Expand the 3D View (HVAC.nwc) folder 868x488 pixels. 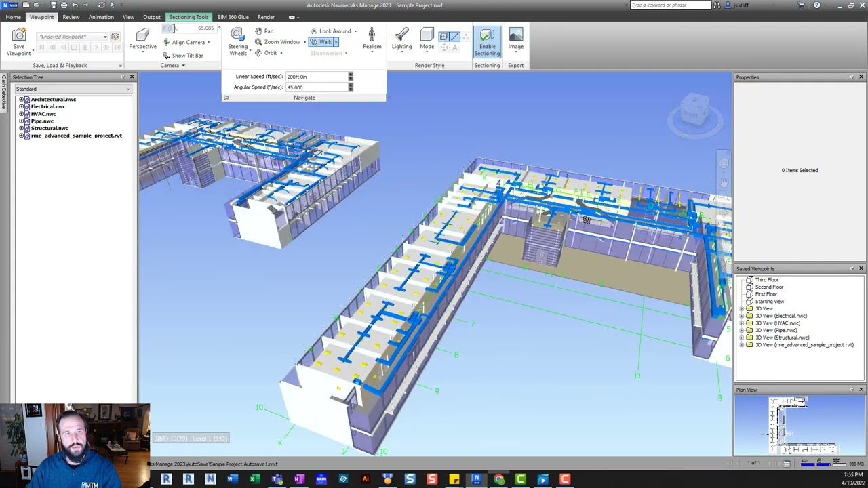pos(742,323)
